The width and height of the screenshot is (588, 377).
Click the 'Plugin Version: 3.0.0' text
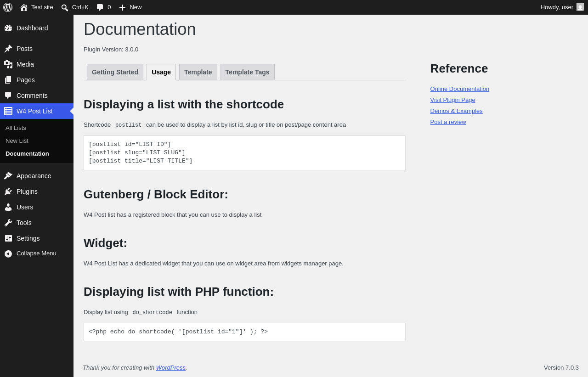111,50
